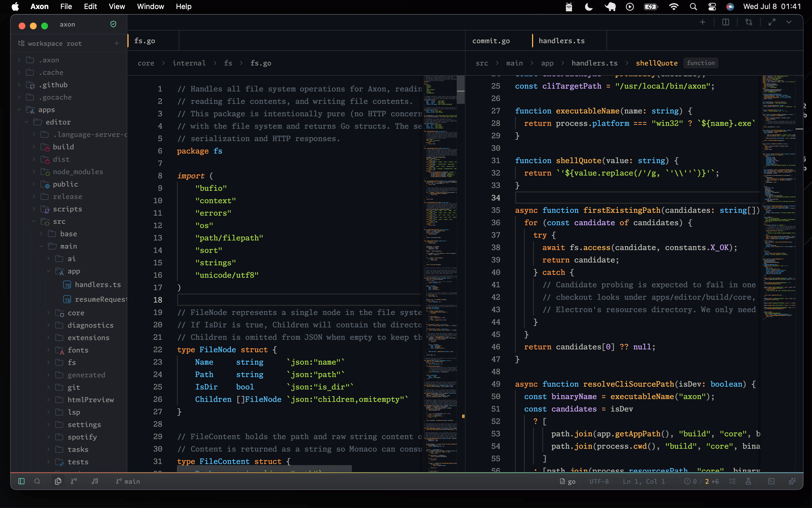Viewport: 812px width, 508px height.
Task: Expand the build folder
Action: tap(34, 147)
